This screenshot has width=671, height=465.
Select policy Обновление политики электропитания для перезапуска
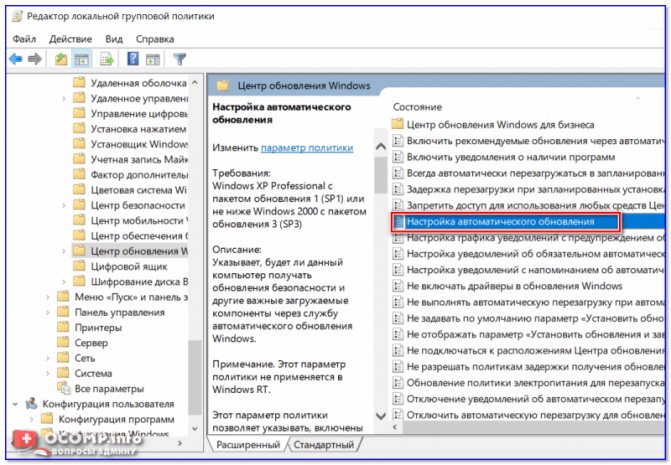point(528,382)
